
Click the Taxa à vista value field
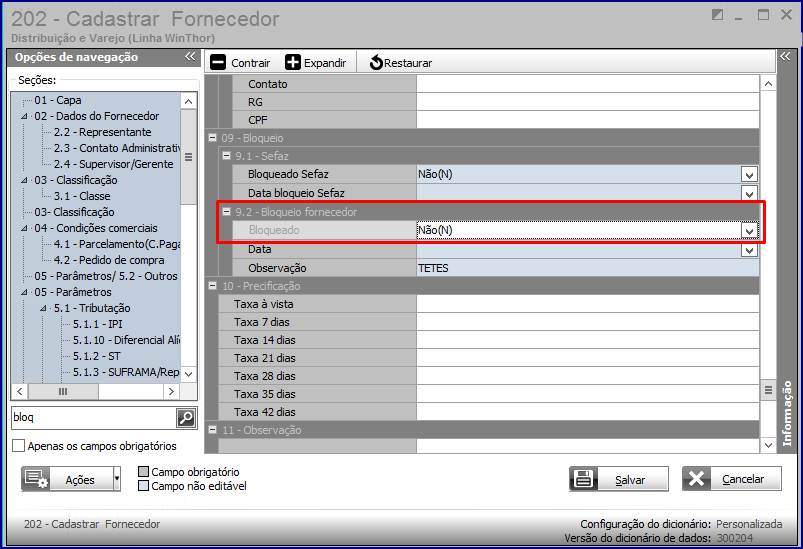pyautogui.click(x=588, y=304)
